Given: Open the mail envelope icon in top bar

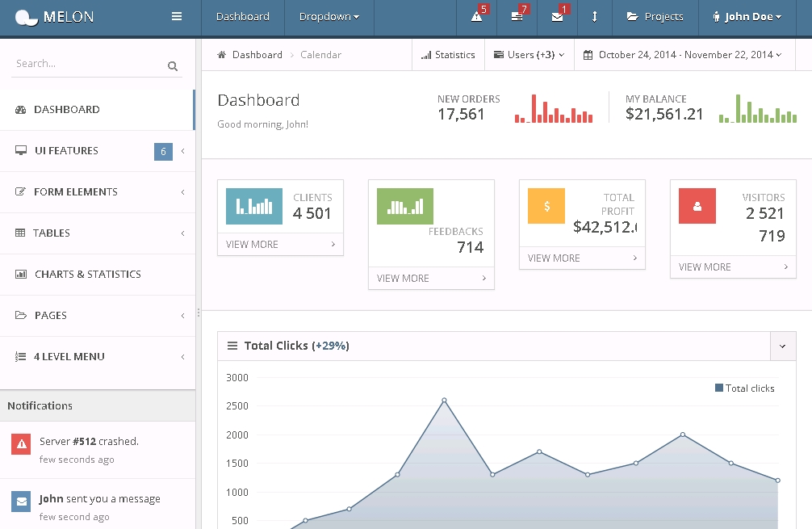Looking at the screenshot, I should [558, 17].
